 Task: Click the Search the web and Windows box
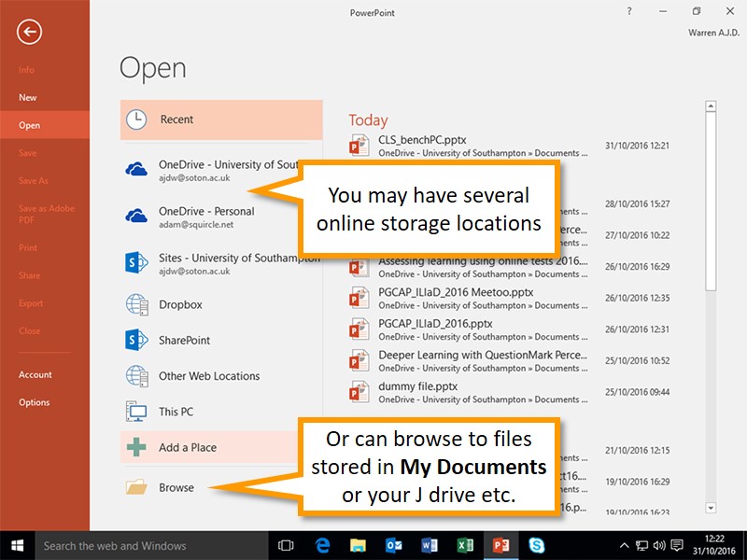click(x=152, y=546)
